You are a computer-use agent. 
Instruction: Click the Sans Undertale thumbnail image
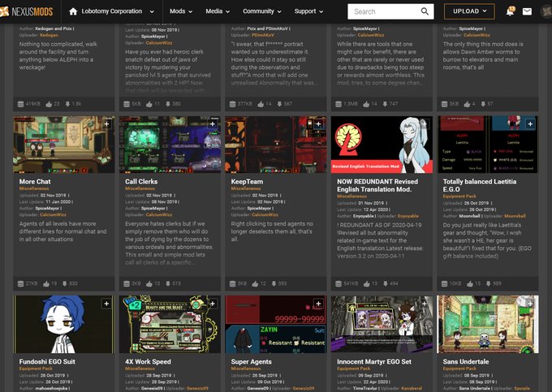[488, 324]
